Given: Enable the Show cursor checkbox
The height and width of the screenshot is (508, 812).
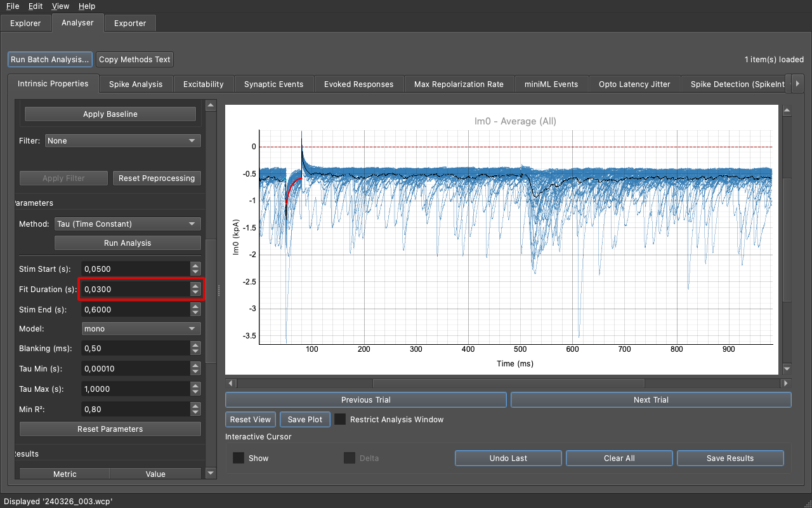Looking at the screenshot, I should (x=239, y=458).
